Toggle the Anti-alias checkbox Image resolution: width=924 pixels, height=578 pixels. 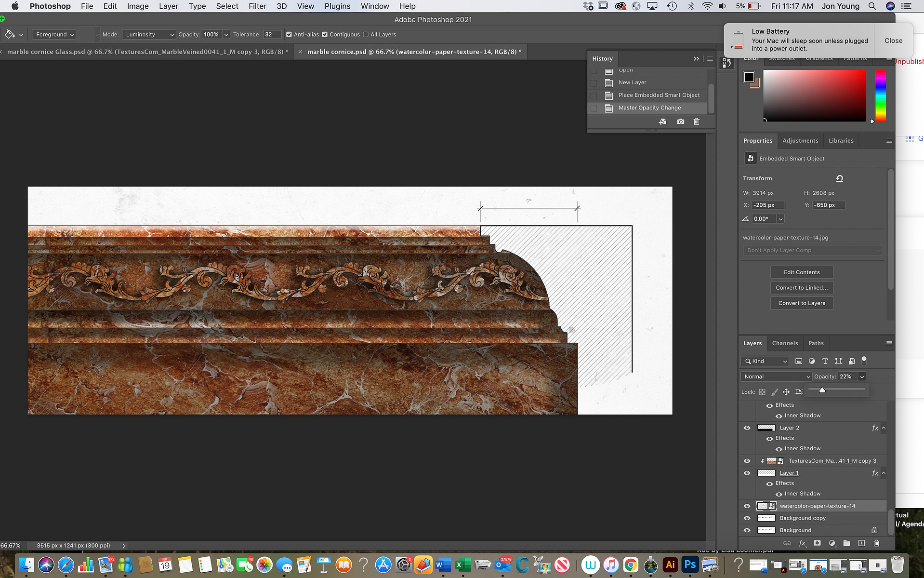point(289,34)
